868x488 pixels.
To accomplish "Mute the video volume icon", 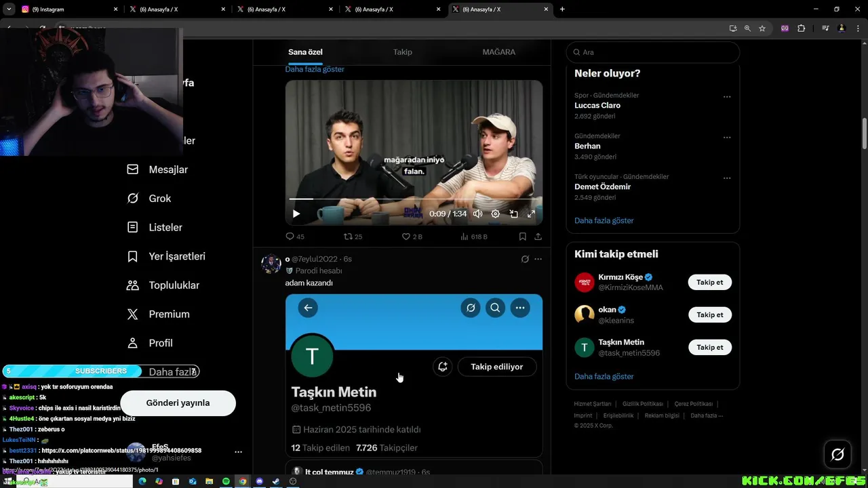I will point(477,213).
